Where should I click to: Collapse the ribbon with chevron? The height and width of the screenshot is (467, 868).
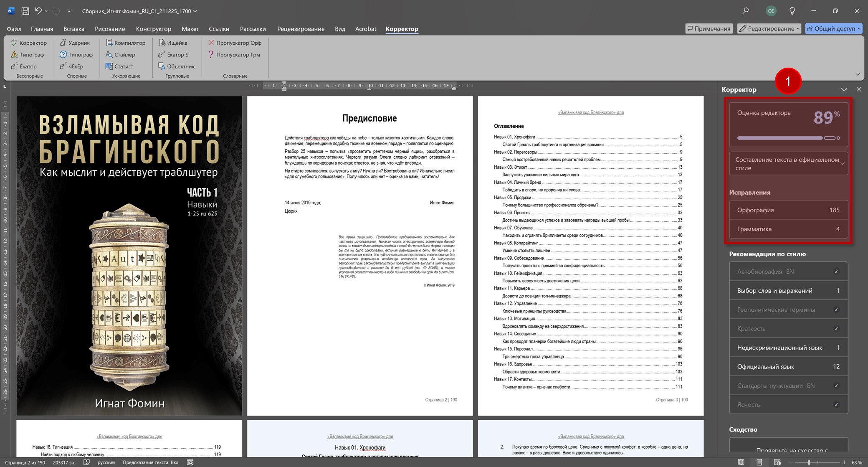[858, 74]
